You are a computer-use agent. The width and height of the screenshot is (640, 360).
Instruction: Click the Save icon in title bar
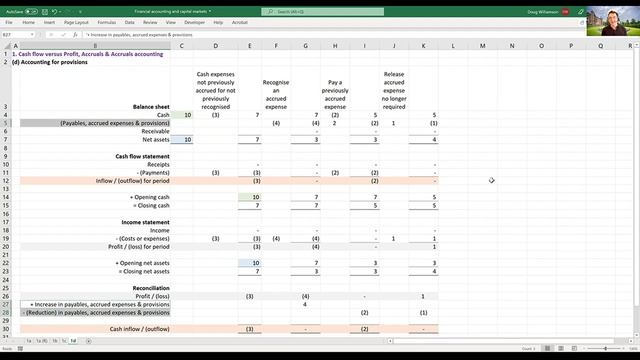45,12
